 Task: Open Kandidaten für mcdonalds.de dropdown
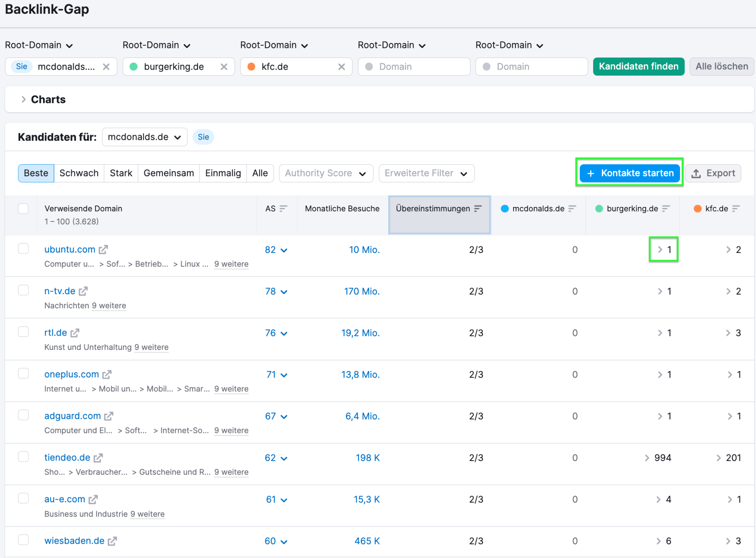click(144, 137)
